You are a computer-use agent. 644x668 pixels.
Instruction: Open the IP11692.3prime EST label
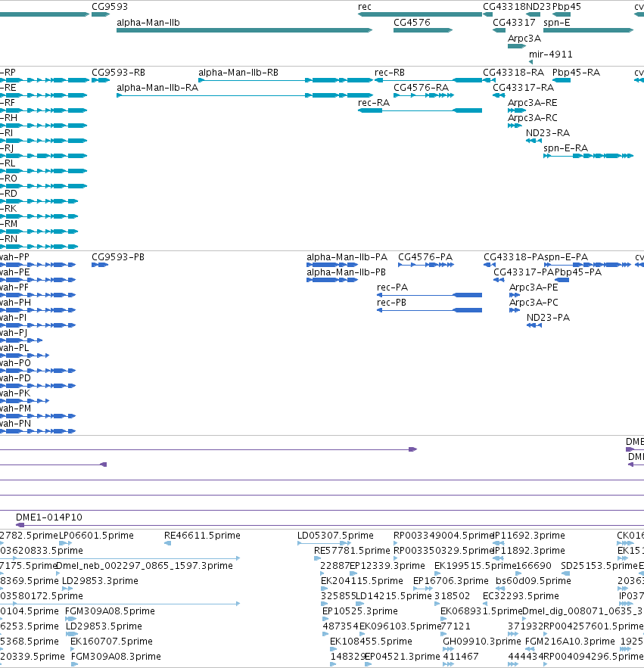coord(529,536)
